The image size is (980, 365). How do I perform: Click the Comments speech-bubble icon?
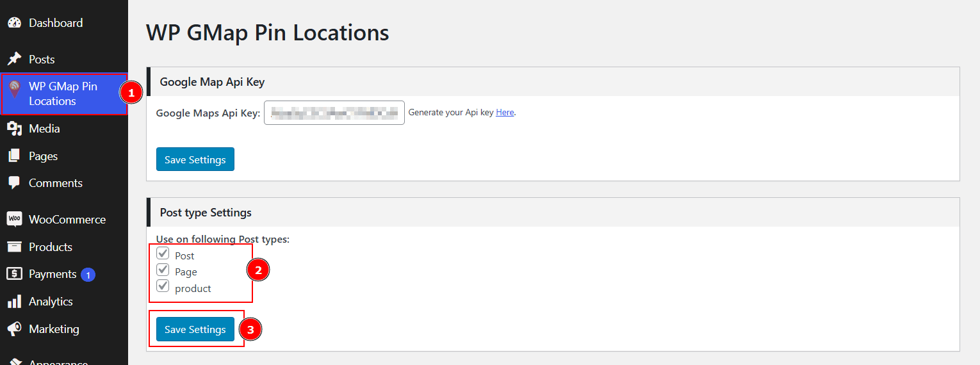click(x=14, y=183)
